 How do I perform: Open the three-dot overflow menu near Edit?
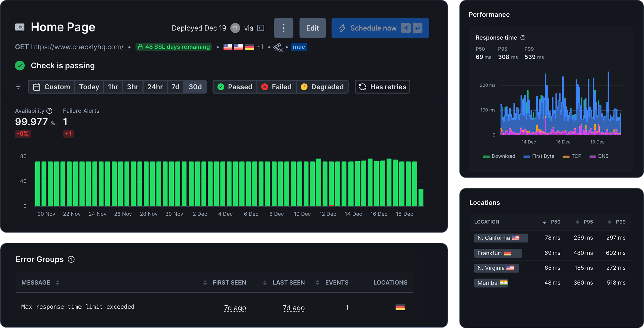pyautogui.click(x=283, y=28)
